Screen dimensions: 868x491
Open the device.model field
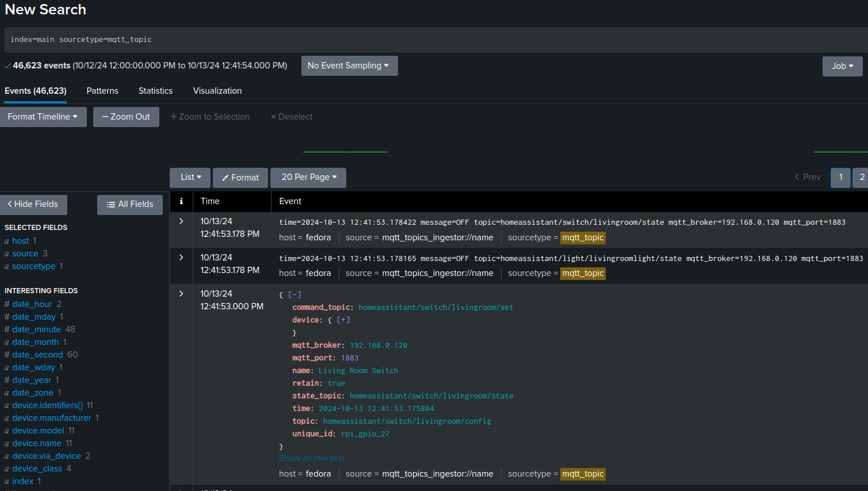pyautogui.click(x=38, y=431)
